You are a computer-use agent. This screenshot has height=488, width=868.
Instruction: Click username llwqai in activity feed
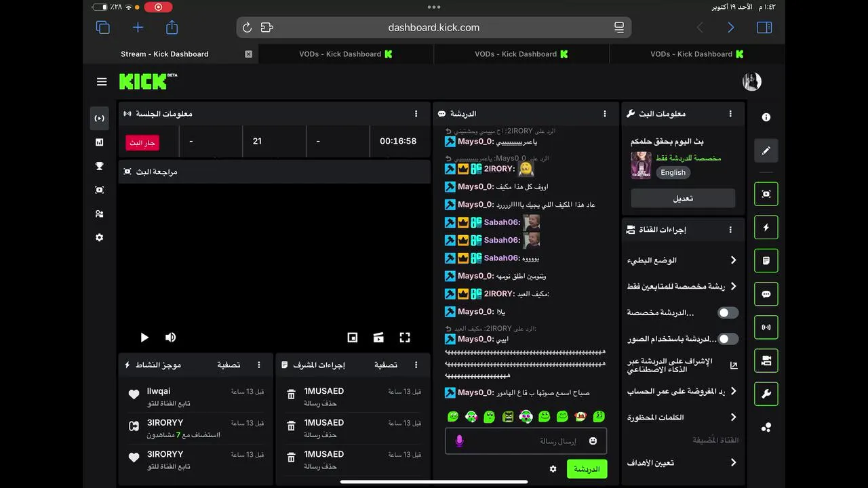coord(159,391)
